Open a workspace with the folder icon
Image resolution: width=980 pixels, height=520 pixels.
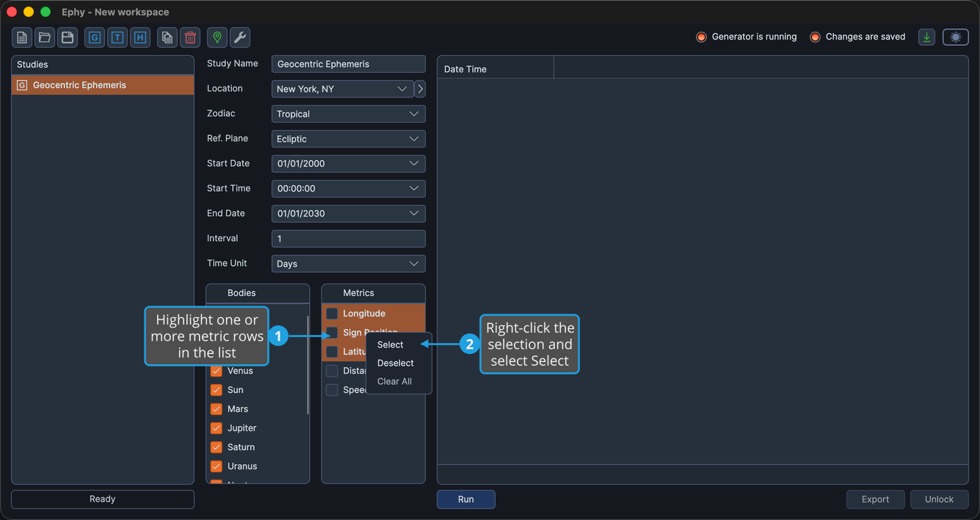[x=45, y=37]
